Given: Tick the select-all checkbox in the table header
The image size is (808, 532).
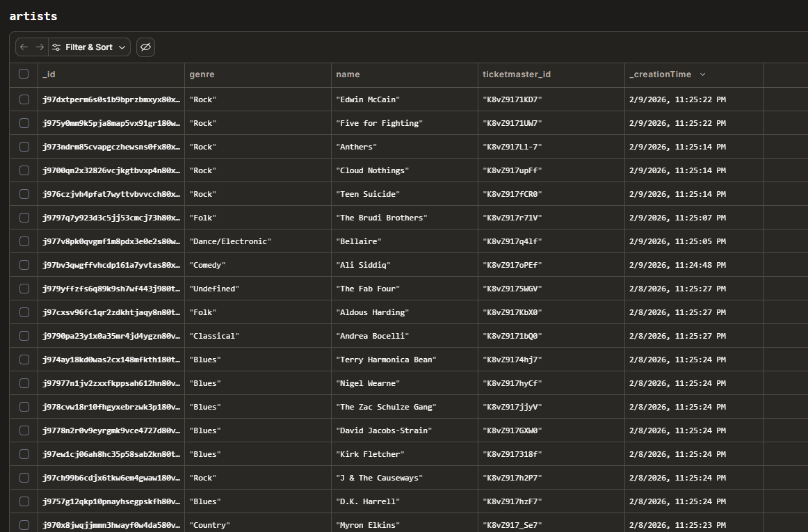Looking at the screenshot, I should pos(24,74).
